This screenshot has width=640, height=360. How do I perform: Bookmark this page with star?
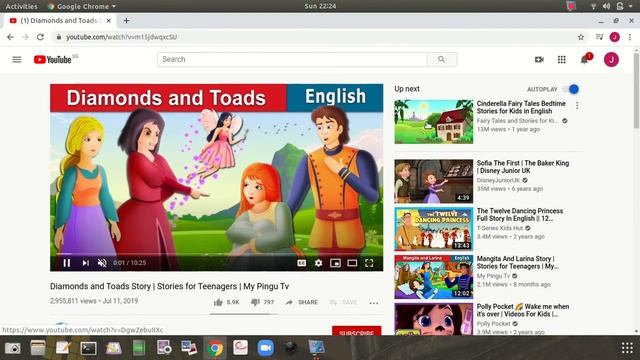(581, 37)
